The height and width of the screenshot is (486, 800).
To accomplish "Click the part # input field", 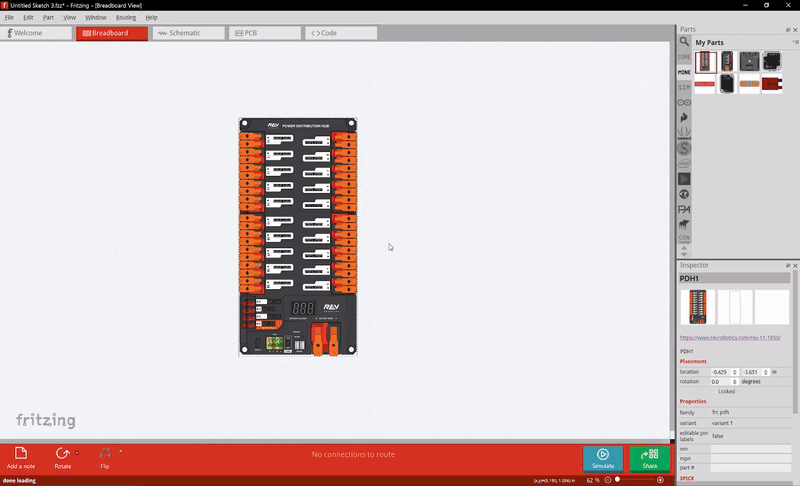I will point(751,468).
